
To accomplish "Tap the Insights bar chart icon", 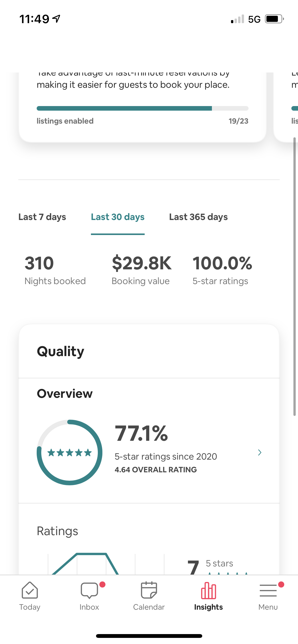I will click(x=209, y=590).
